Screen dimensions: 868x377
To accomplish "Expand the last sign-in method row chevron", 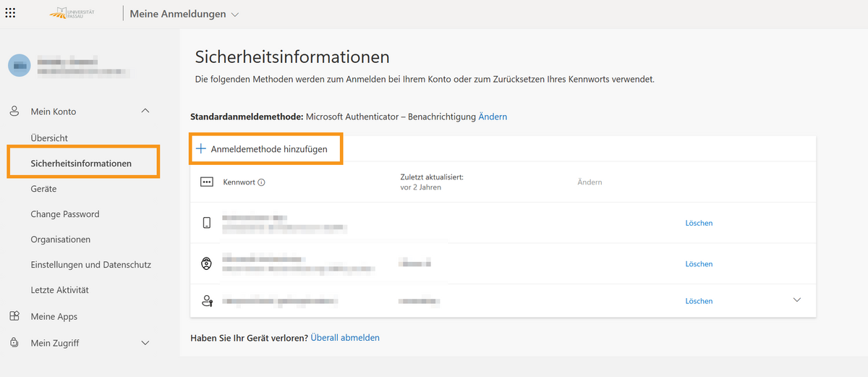I will (797, 300).
